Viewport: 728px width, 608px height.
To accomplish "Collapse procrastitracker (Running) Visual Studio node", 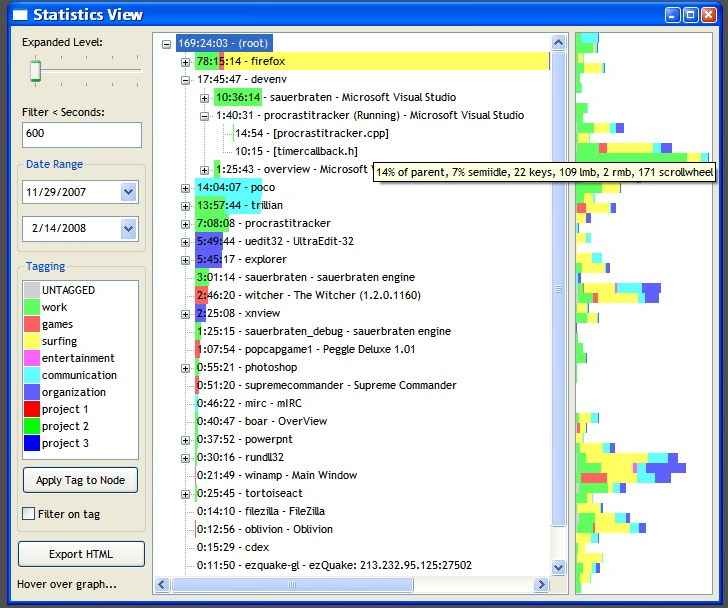I will tap(204, 116).
